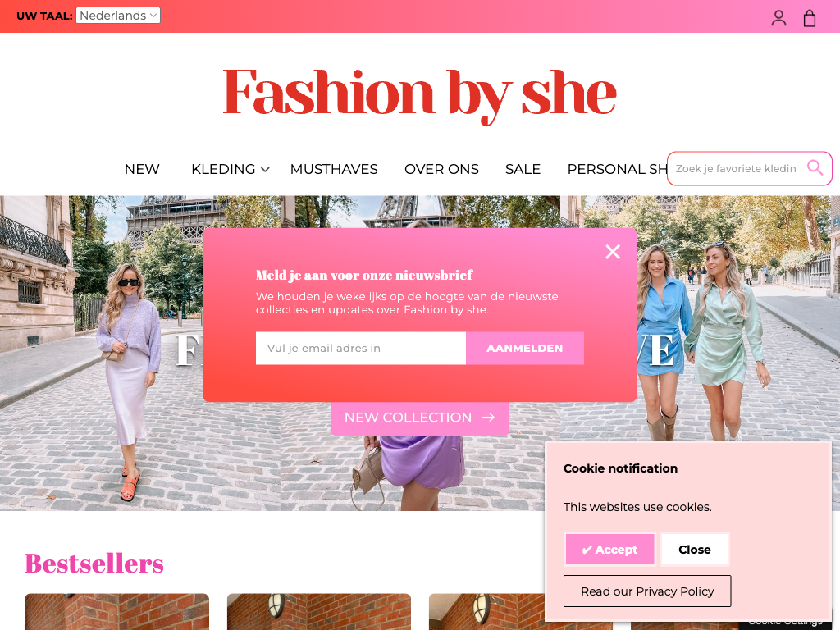The height and width of the screenshot is (630, 840).
Task: Close the newsletter popup with X
Action: tap(613, 252)
